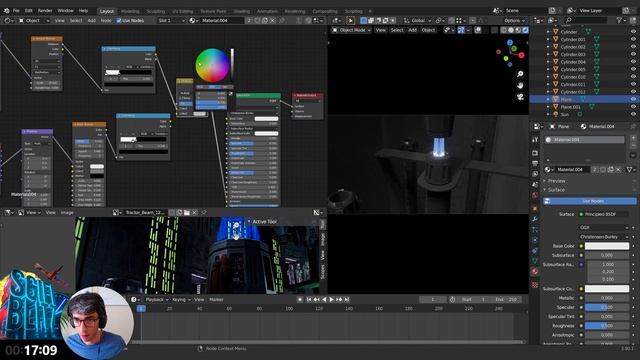Open Global transform orientation dropdown
This screenshot has height=360, width=640.
click(x=417, y=20)
